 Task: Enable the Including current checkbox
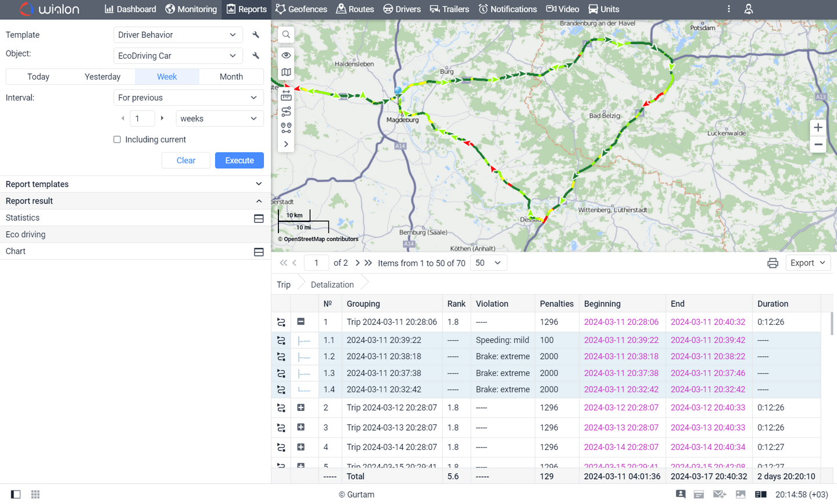[x=117, y=140]
